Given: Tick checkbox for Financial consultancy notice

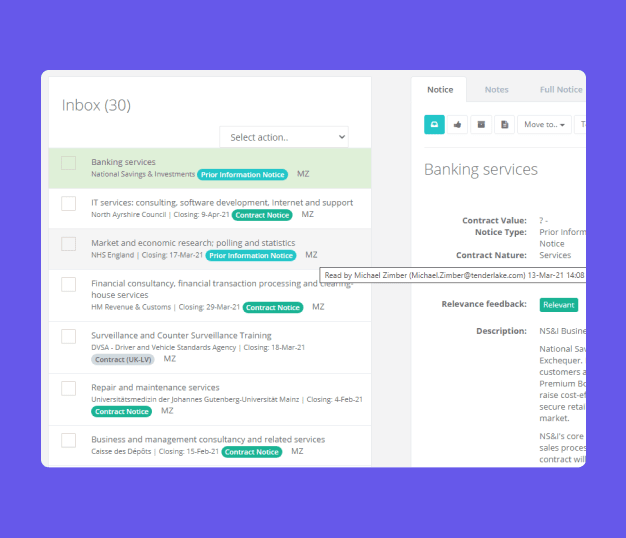Looking at the screenshot, I should pos(69,285).
